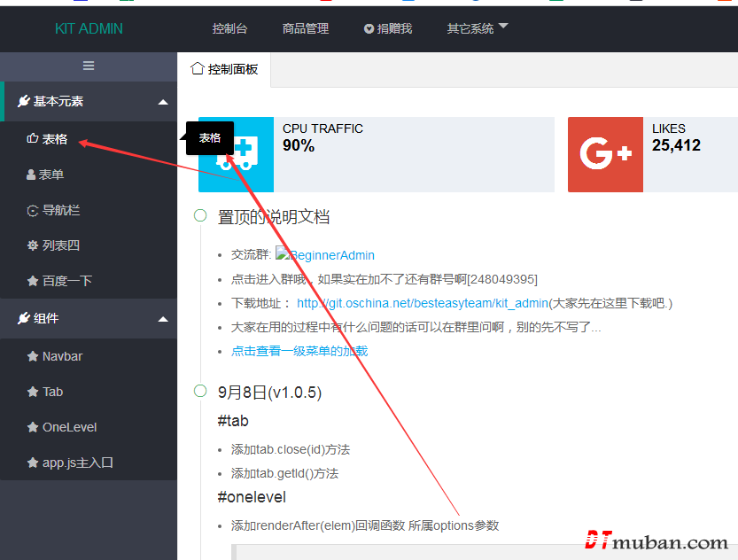
Task: Click the home icon in 控制面板 tab
Action: (198, 69)
